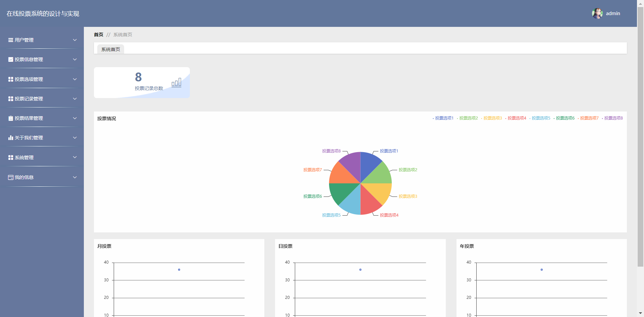Click the 投票选项5 pie chart label
This screenshot has height=317, width=644.
331,215
